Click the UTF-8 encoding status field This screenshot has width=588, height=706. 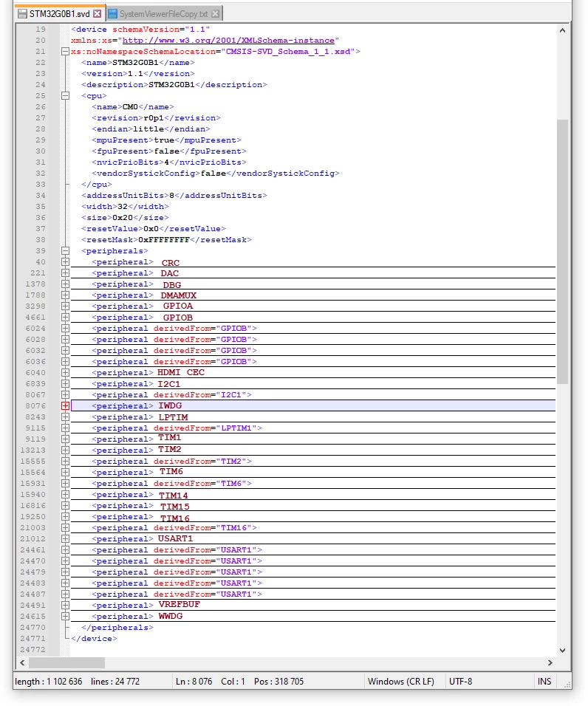[x=461, y=681]
